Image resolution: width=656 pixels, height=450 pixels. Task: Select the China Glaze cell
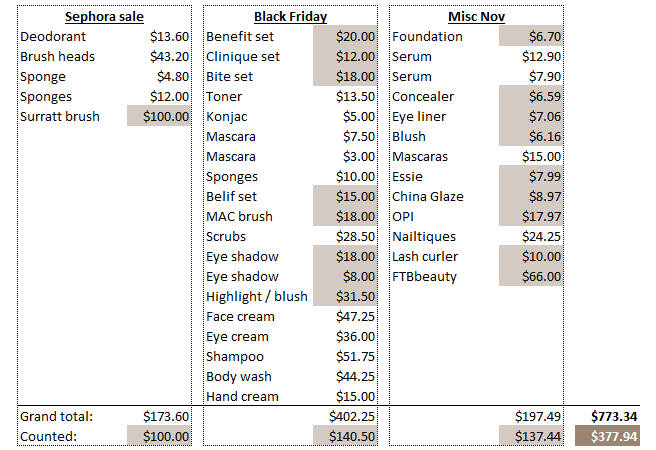click(x=427, y=197)
